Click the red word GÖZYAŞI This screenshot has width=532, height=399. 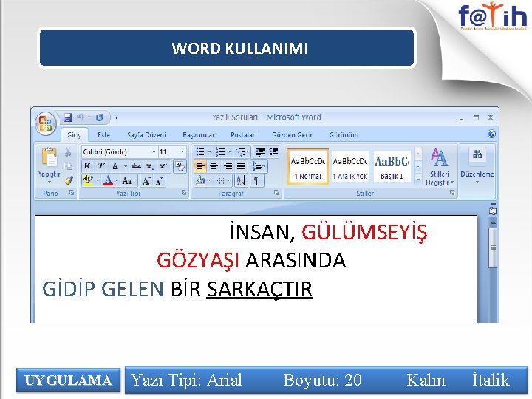[x=198, y=261]
